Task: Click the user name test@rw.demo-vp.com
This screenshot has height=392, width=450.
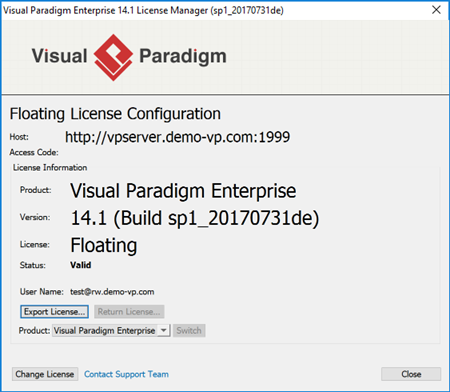Action: [x=112, y=292]
